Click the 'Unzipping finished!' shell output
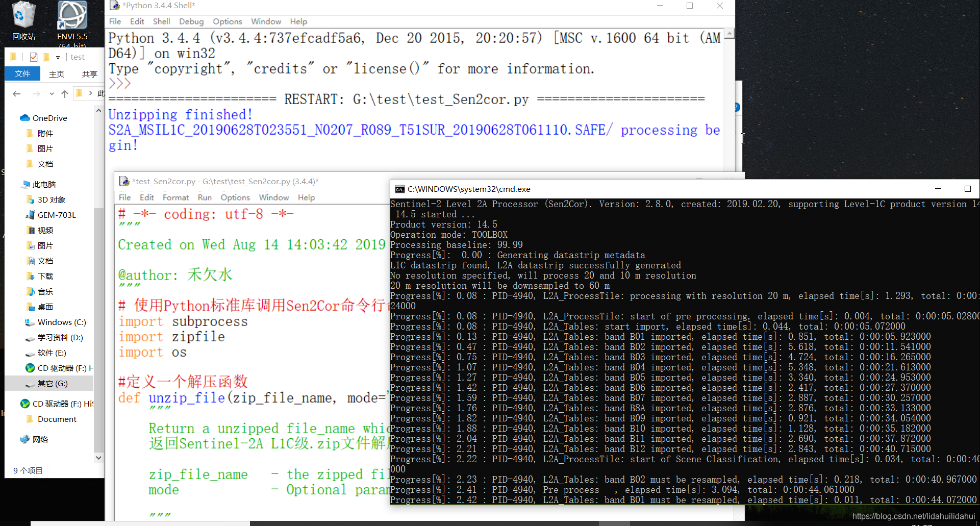The width and height of the screenshot is (980, 526). point(181,115)
